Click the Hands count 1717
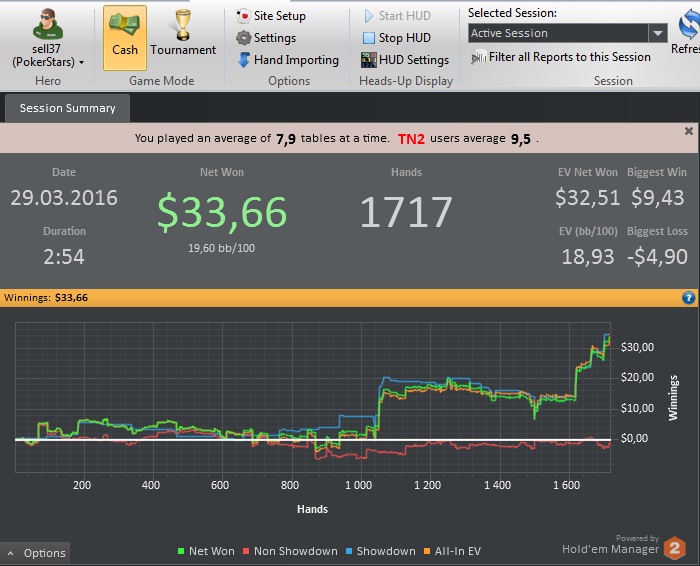The width and height of the screenshot is (700, 566). (406, 212)
